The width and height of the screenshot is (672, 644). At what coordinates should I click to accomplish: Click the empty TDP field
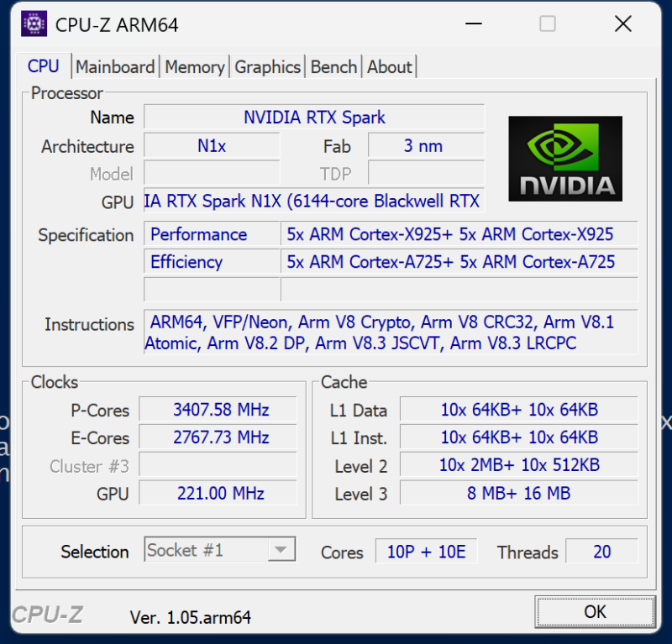tap(426, 173)
